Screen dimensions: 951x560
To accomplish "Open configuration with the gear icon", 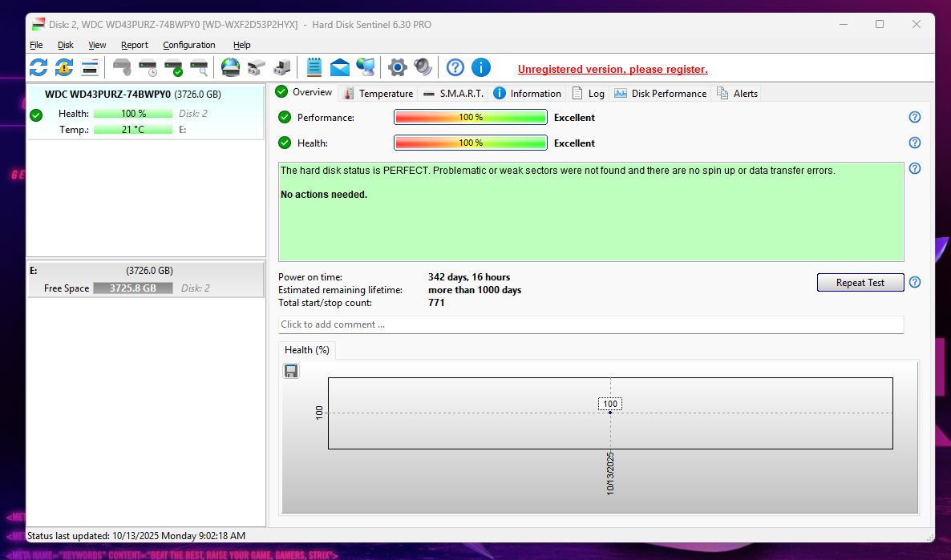I will (397, 67).
